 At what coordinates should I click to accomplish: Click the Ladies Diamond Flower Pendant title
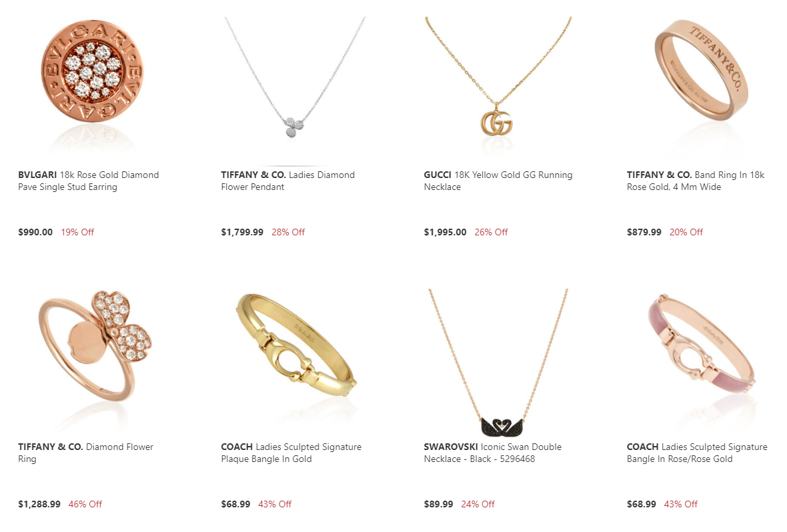pyautogui.click(x=287, y=181)
